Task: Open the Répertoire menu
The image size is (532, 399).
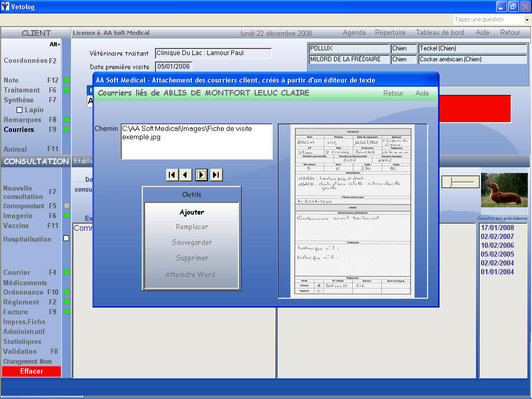Action: pos(390,33)
